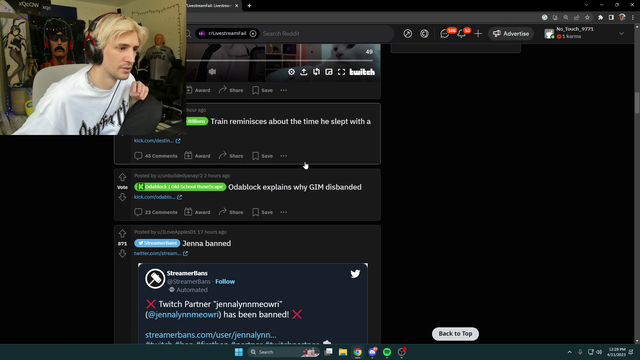Open Windows Start menu
The height and width of the screenshot is (360, 640).
pos(239,352)
